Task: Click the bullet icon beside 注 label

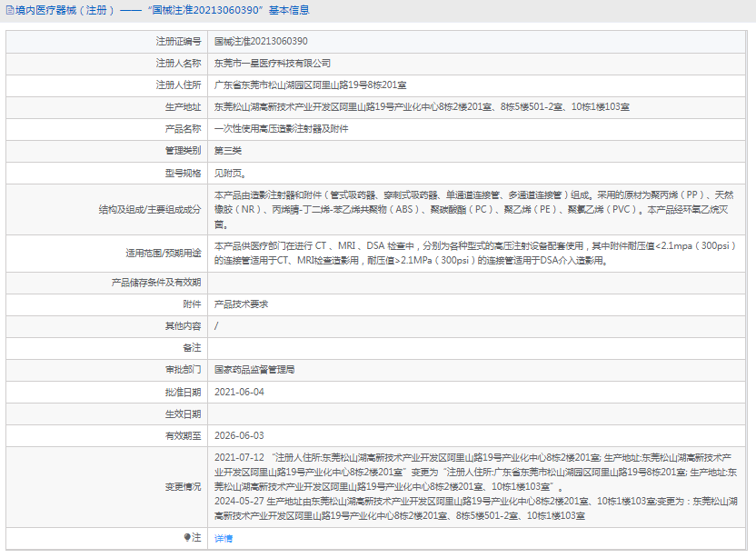Action: tap(188, 538)
